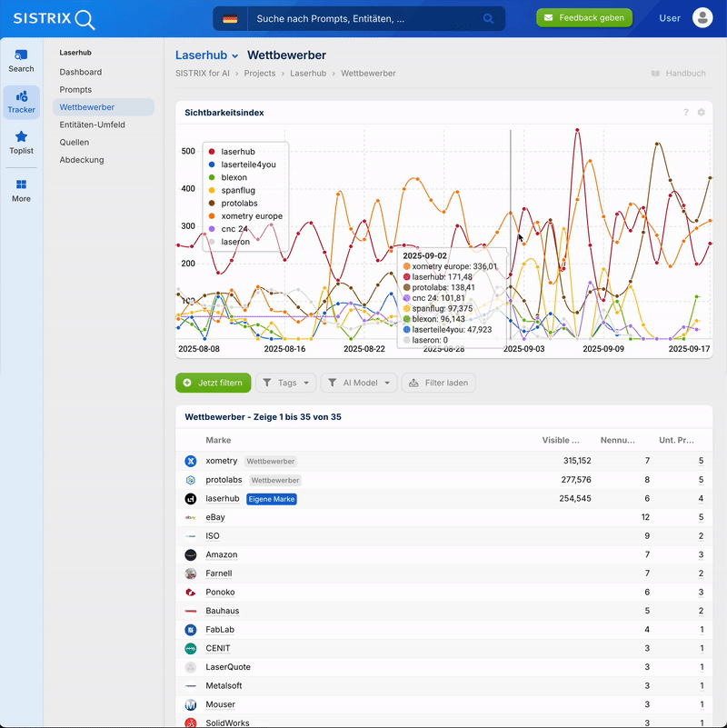
Task: Select Prompts in the side menu
Action: [75, 90]
